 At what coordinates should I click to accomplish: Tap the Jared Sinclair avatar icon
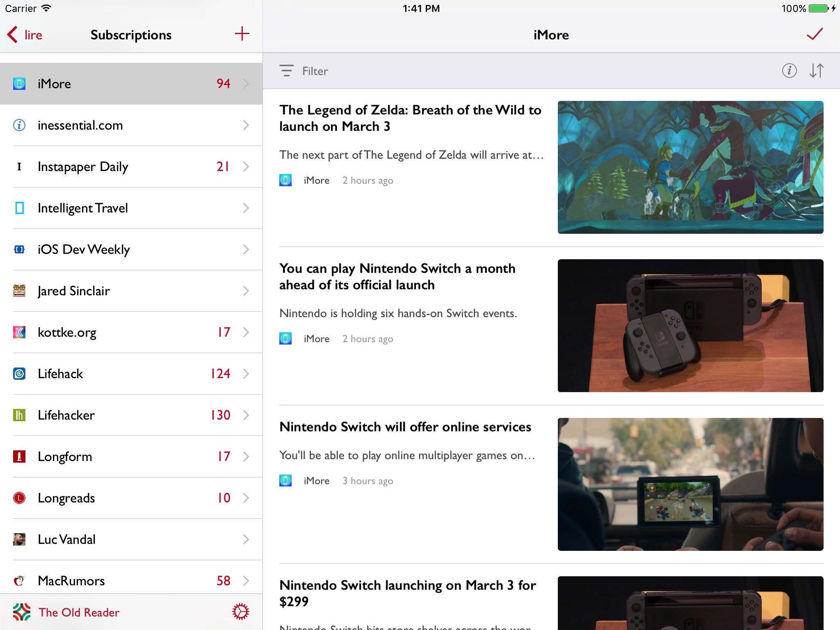pos(19,291)
